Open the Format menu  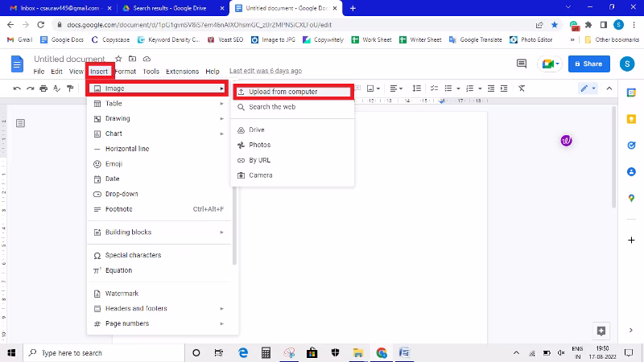[x=126, y=72]
